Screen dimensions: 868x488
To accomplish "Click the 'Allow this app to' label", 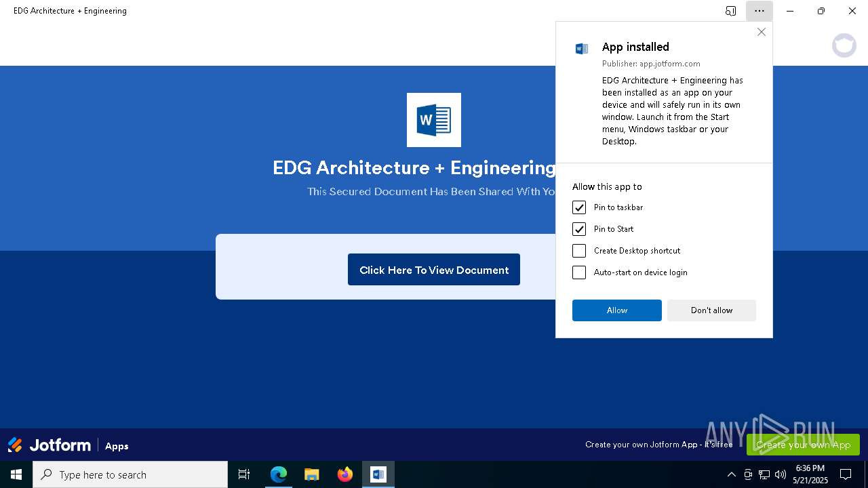I will [x=607, y=186].
